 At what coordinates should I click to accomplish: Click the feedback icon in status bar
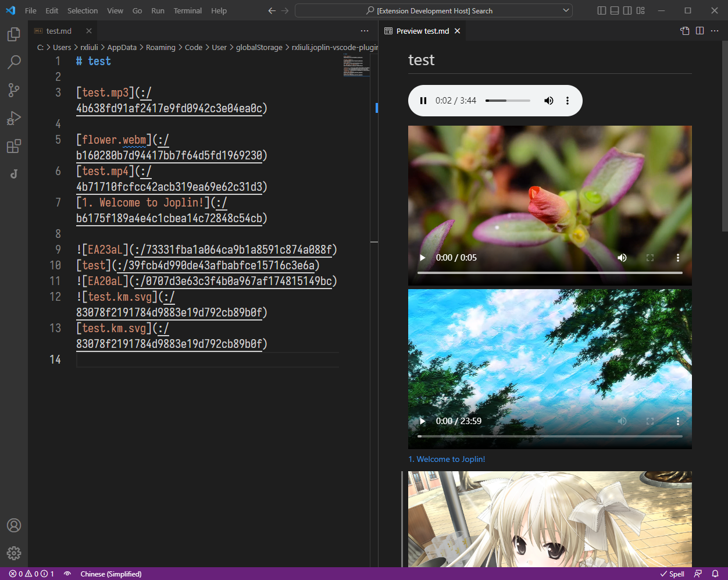pyautogui.click(x=698, y=574)
